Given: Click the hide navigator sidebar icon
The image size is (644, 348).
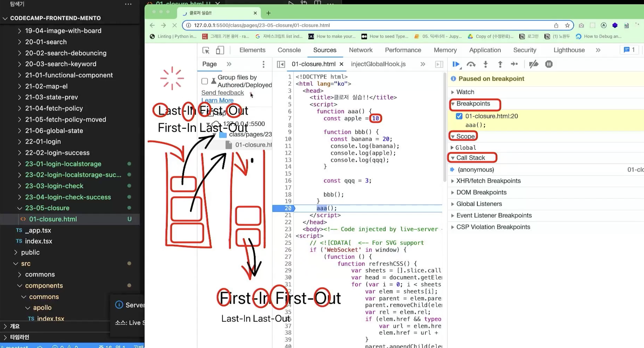Looking at the screenshot, I should 281,64.
